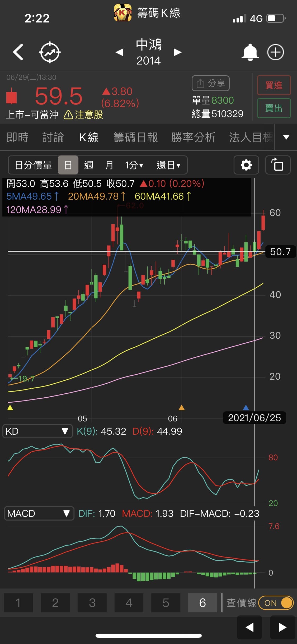Open chart settings gear icon
Viewport: 297px width, 644px height.
(246, 165)
